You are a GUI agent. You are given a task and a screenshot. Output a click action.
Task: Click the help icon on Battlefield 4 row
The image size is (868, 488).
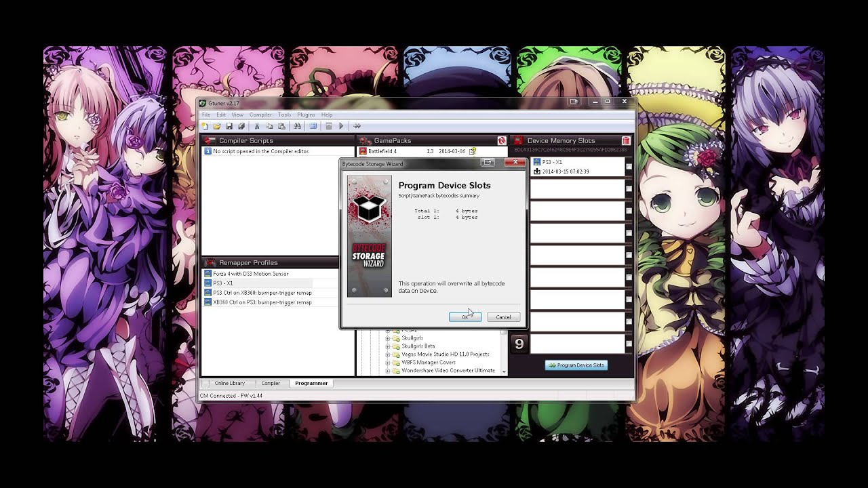[x=473, y=151]
